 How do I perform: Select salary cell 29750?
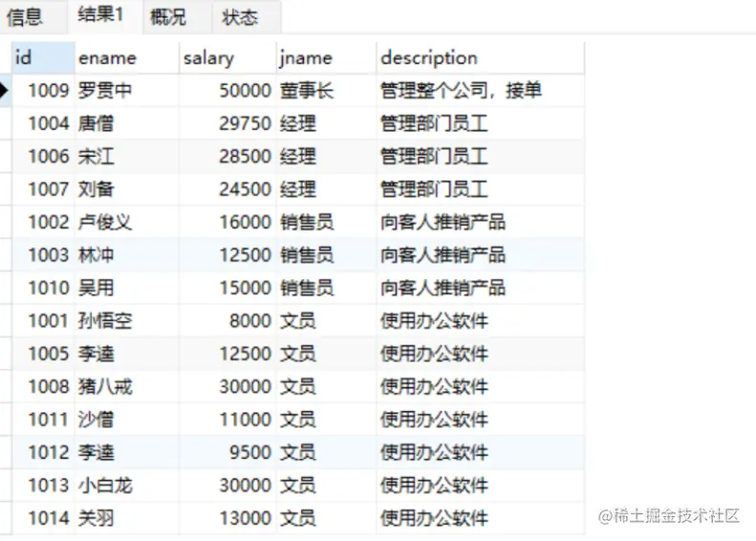click(227, 123)
